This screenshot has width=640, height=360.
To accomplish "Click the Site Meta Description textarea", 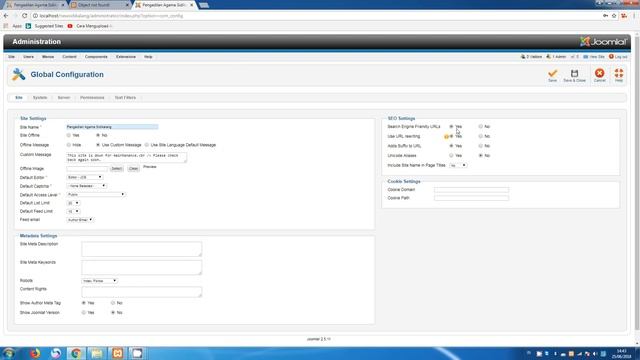I will click(142, 249).
